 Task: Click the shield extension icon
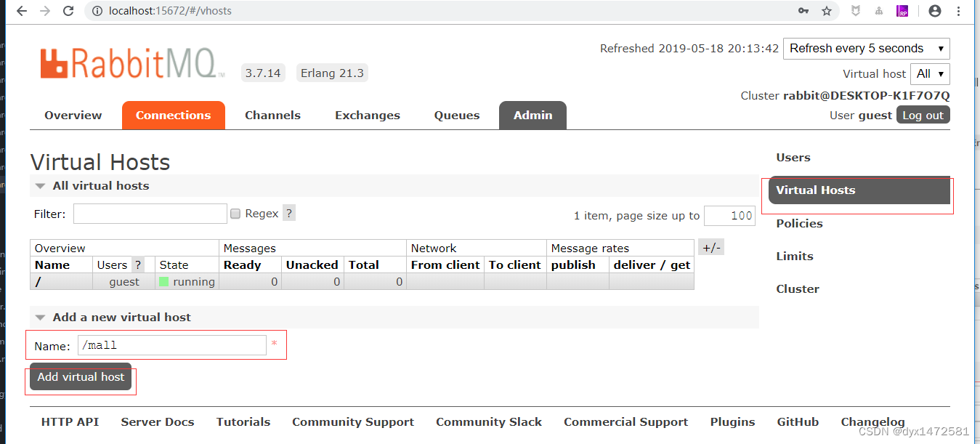[857, 11]
